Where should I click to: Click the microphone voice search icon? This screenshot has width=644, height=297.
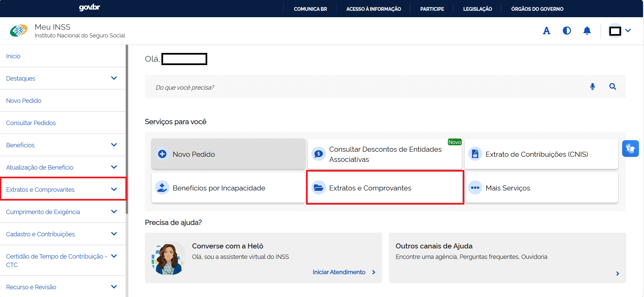(592, 87)
